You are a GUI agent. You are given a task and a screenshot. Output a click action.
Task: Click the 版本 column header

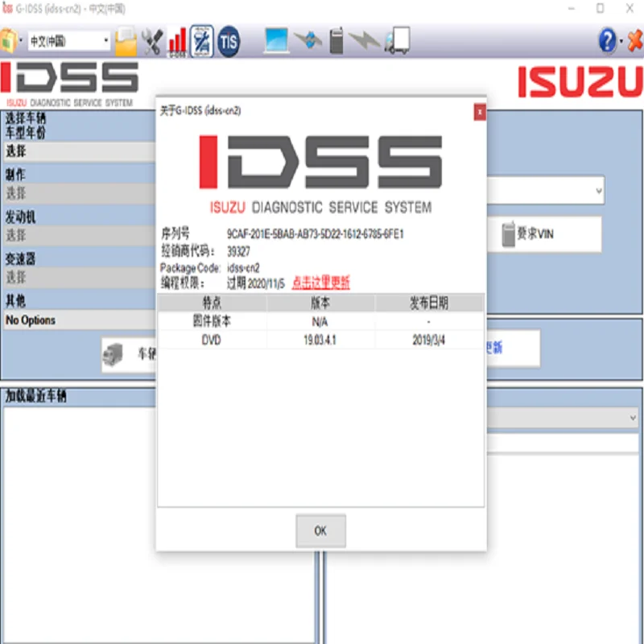(320, 303)
